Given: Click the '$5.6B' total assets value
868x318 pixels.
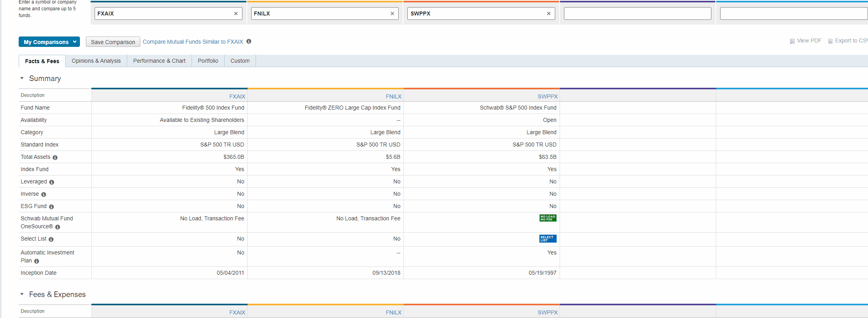Looking at the screenshot, I should (x=393, y=157).
